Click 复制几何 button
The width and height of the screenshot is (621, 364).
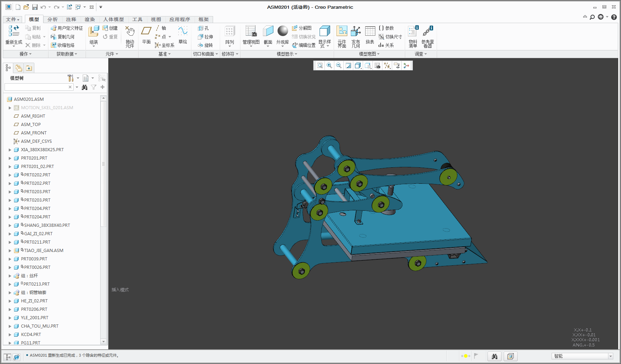[63, 37]
